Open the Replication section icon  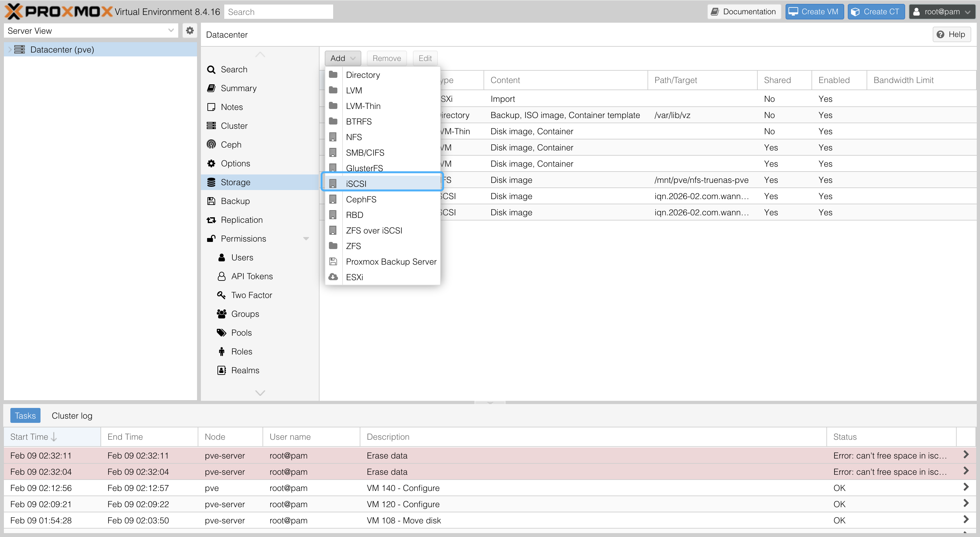211,220
